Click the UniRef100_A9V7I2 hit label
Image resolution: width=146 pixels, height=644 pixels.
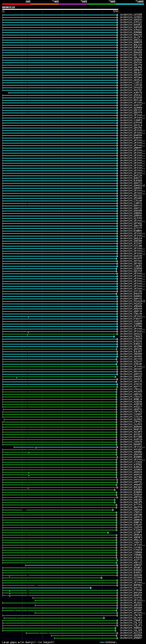point(131,387)
